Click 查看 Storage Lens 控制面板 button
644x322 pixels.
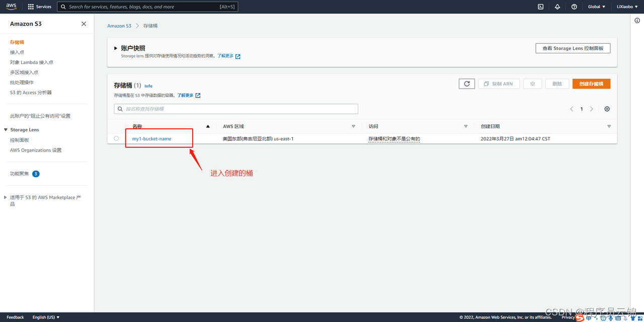click(573, 48)
